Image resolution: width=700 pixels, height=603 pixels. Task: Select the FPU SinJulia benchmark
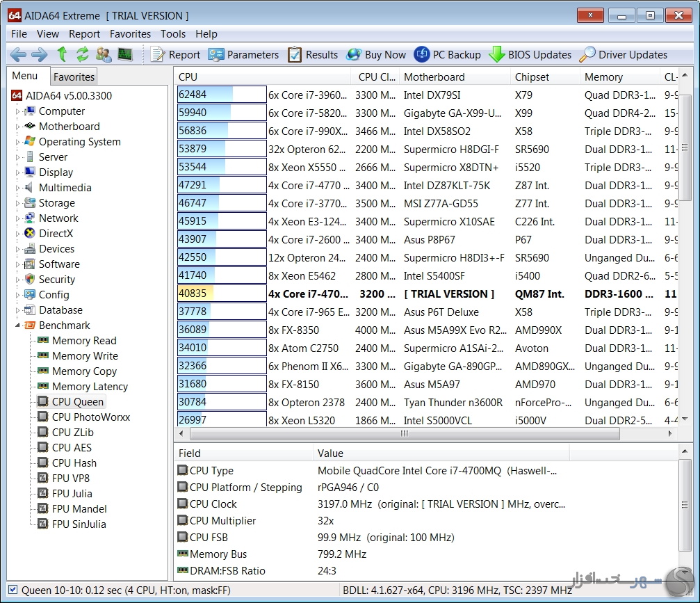[x=79, y=524]
